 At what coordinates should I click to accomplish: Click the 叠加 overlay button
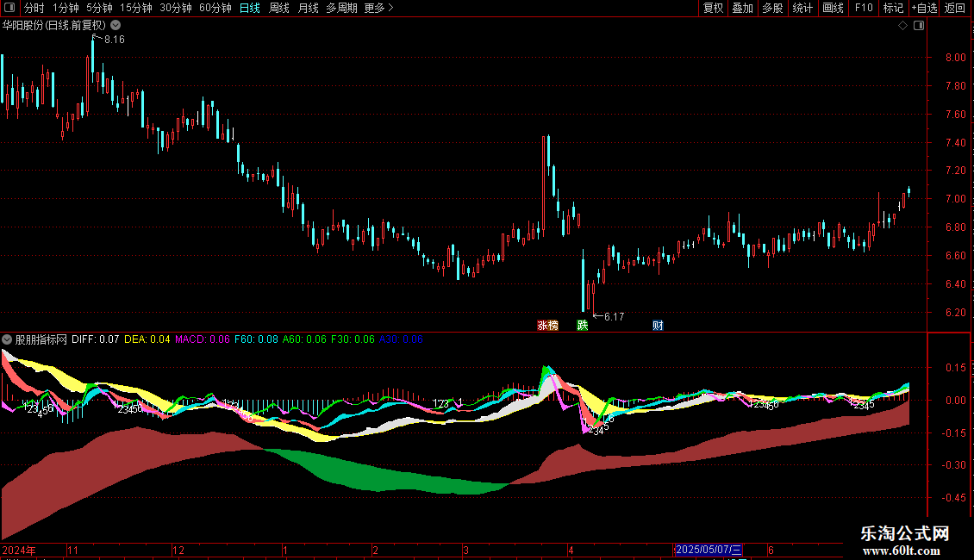click(743, 8)
